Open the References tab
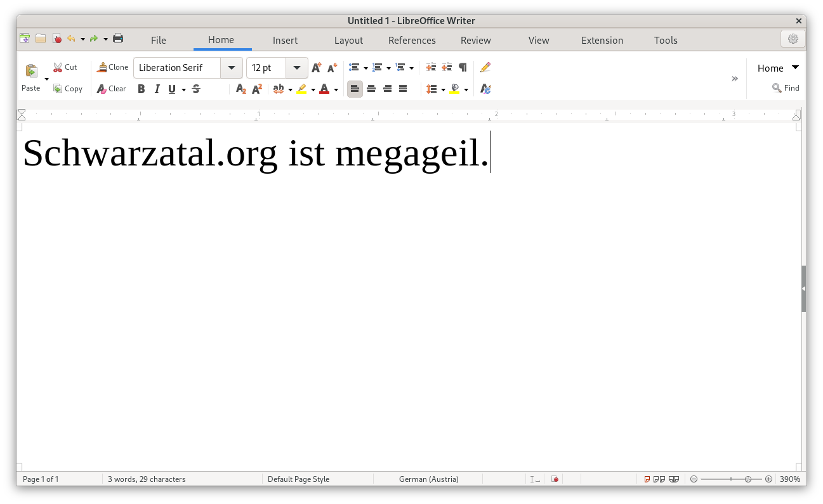823x504 pixels. (412, 40)
